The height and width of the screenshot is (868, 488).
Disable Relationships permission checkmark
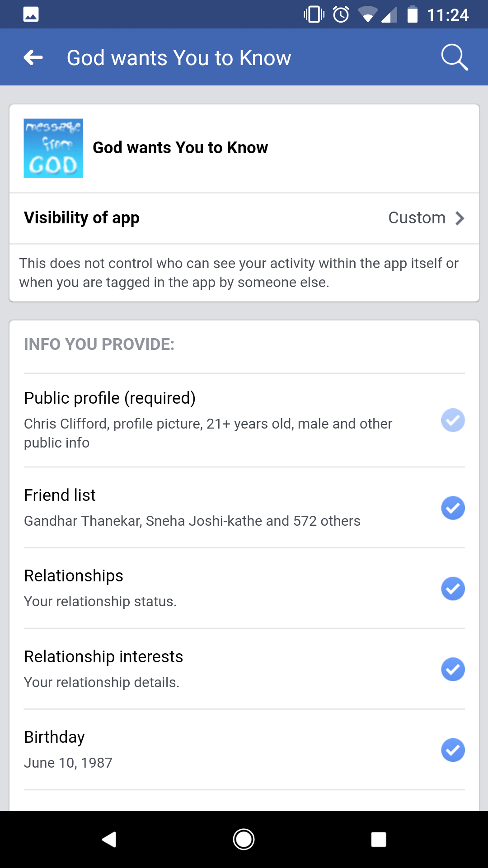pyautogui.click(x=453, y=589)
